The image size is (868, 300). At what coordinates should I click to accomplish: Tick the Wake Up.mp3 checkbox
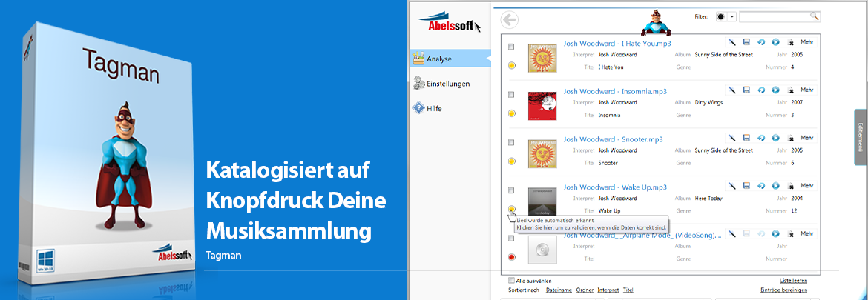tap(511, 190)
